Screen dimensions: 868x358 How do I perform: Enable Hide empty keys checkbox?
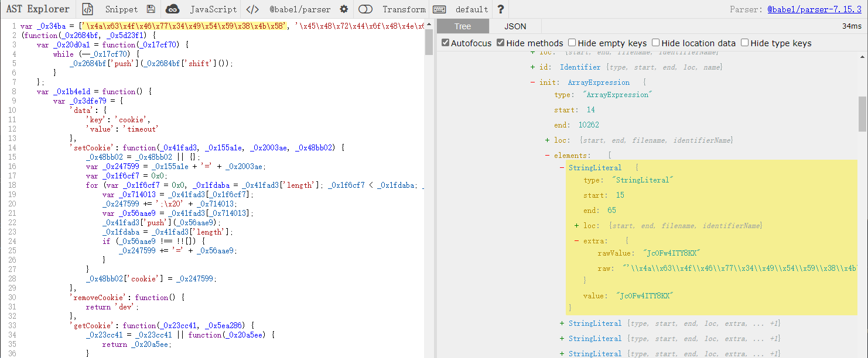(x=572, y=43)
